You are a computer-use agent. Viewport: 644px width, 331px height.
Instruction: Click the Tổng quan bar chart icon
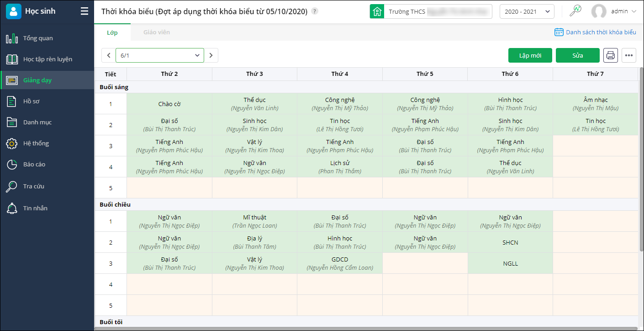tap(12, 38)
